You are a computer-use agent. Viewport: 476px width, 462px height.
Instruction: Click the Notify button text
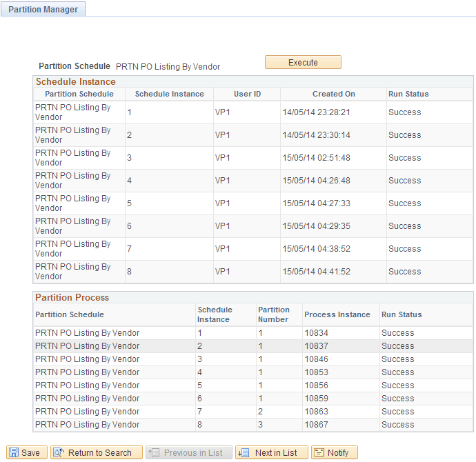click(x=338, y=452)
